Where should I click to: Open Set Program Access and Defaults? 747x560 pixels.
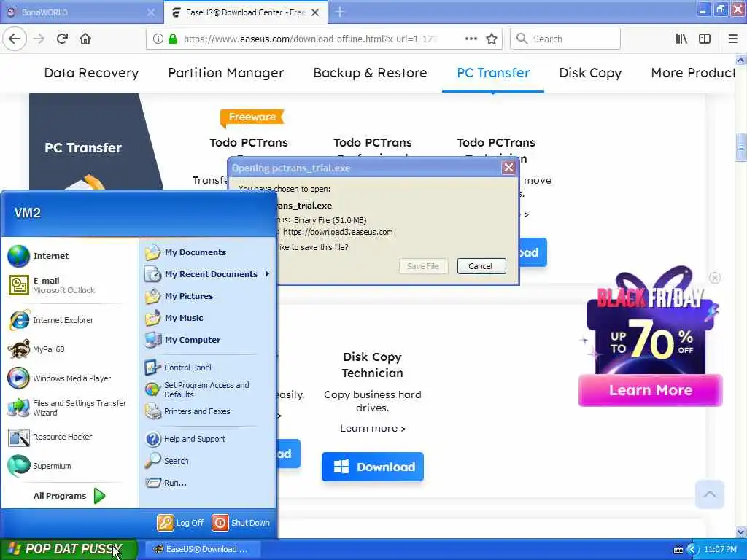pos(208,389)
